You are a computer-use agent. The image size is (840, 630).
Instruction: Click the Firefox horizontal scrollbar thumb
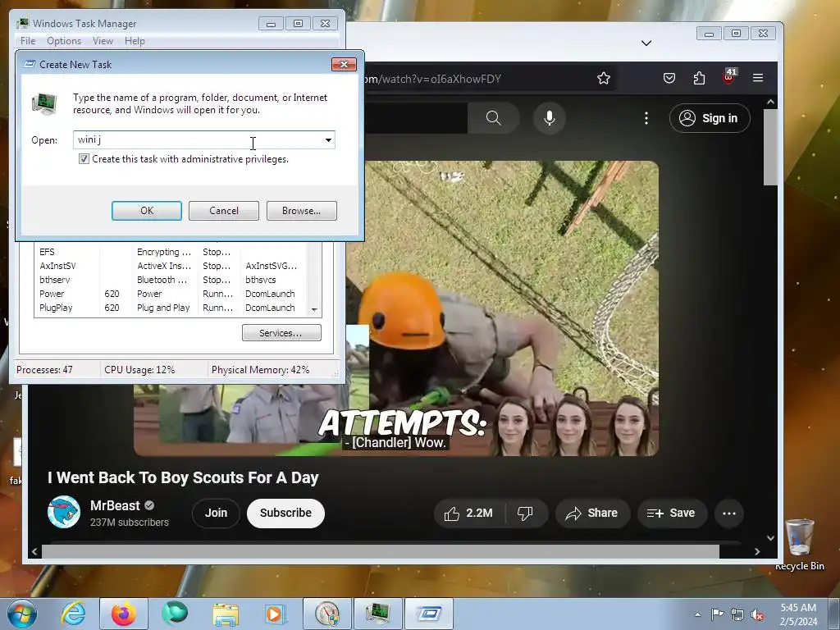(x=381, y=551)
